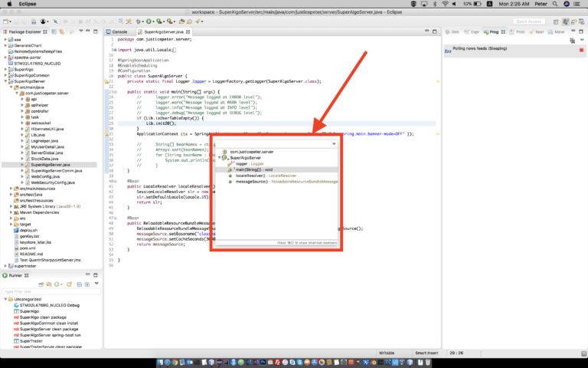The image size is (588, 368).
Task: Open the Progress view tab
Action: pyautogui.click(x=495, y=32)
